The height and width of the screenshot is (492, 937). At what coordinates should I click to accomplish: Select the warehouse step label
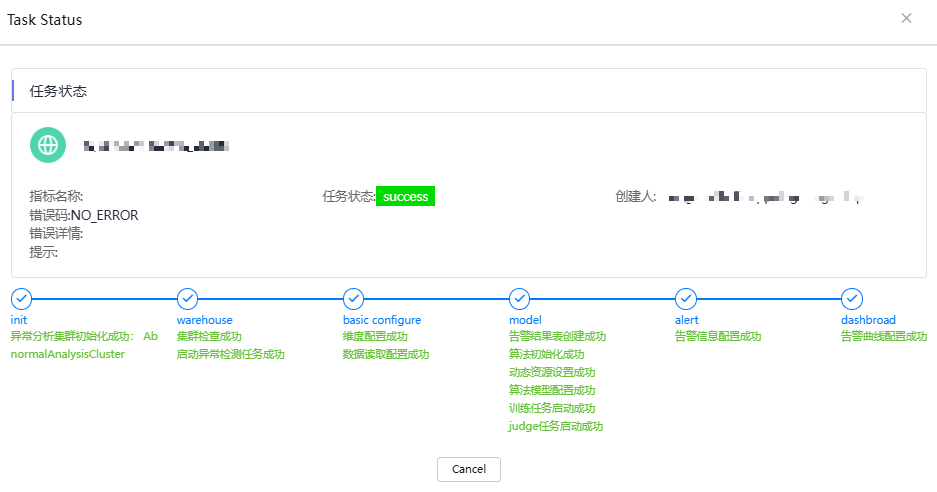pyautogui.click(x=204, y=320)
